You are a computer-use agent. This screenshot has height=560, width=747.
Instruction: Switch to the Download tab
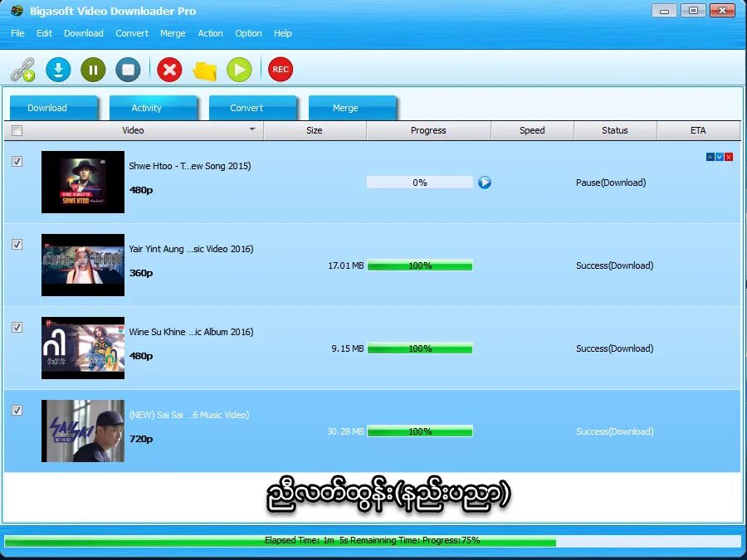point(53,108)
